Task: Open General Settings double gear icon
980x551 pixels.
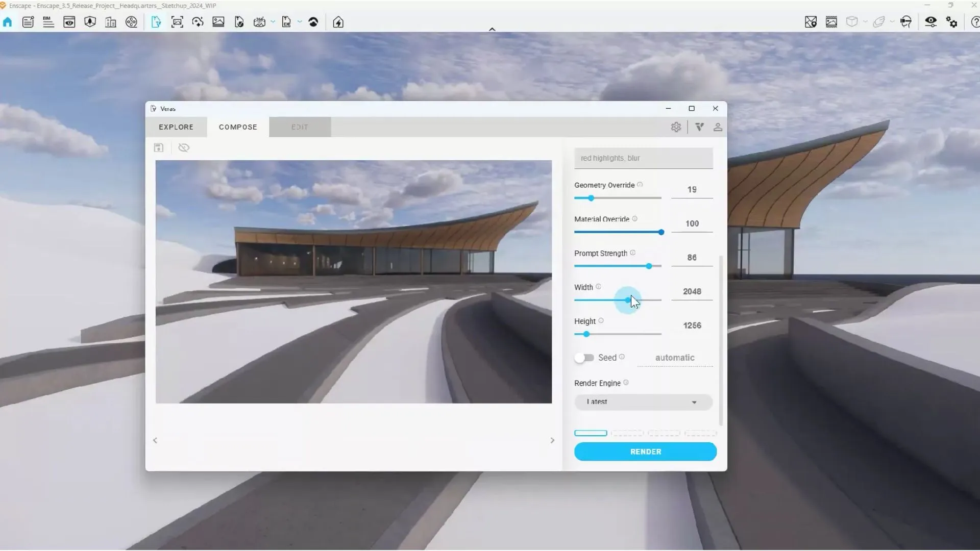Action: pyautogui.click(x=952, y=22)
